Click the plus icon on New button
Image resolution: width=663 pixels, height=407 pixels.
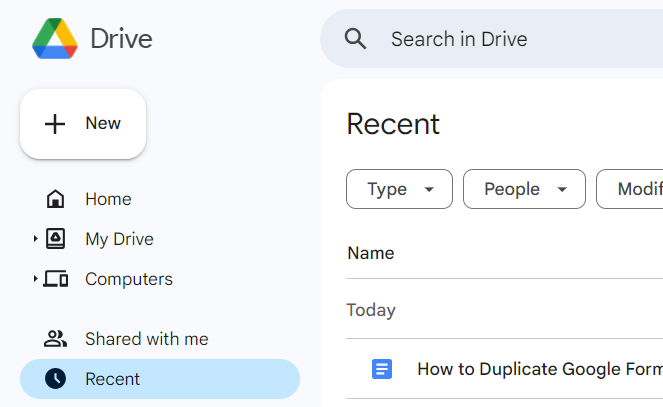(x=55, y=124)
